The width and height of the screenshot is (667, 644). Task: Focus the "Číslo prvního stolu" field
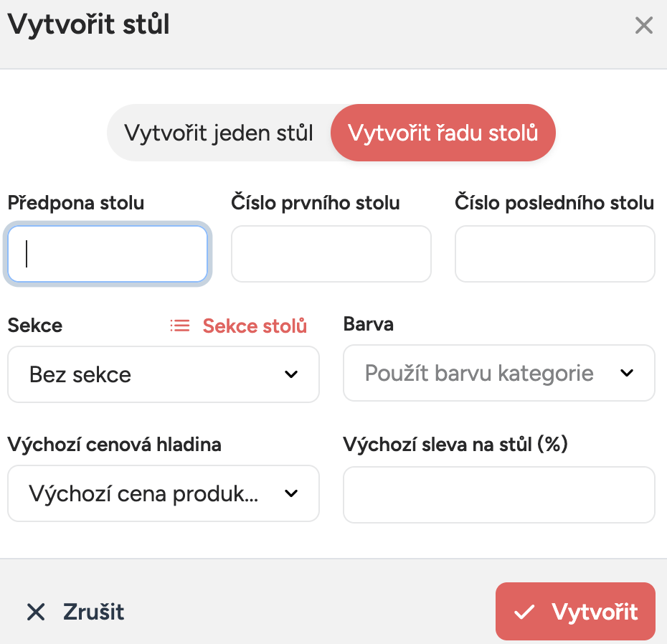(331, 253)
